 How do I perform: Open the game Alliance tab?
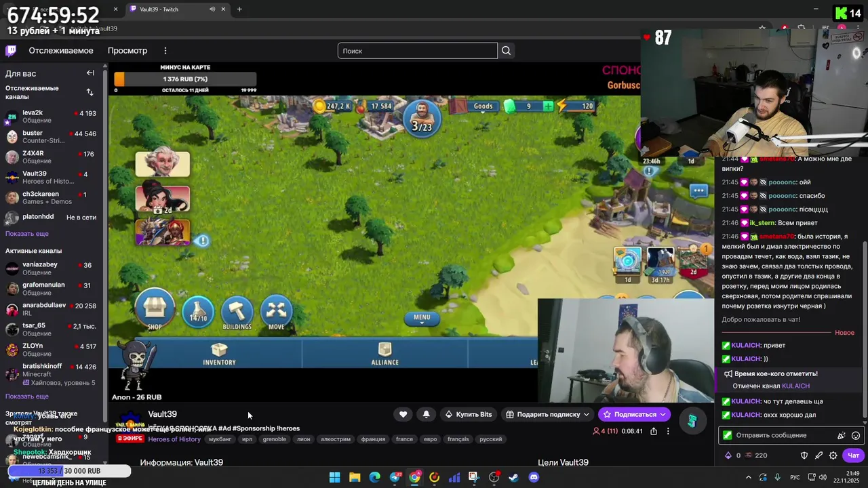(384, 354)
